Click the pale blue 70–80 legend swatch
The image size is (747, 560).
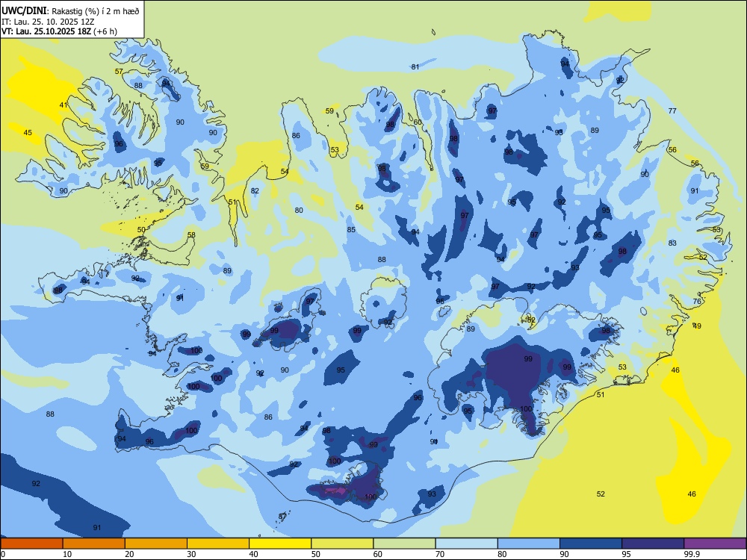(x=467, y=544)
